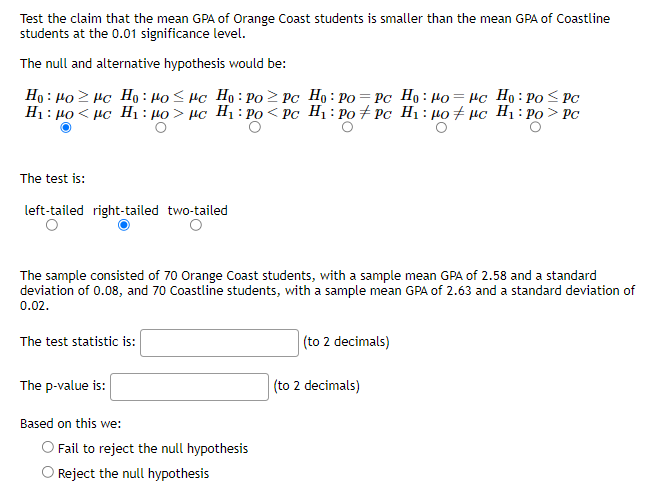The image size is (671, 500).
Task: Pick hypothesis H0: μO = μC, H1: μO ≠ μC radio
Action: [x=441, y=128]
